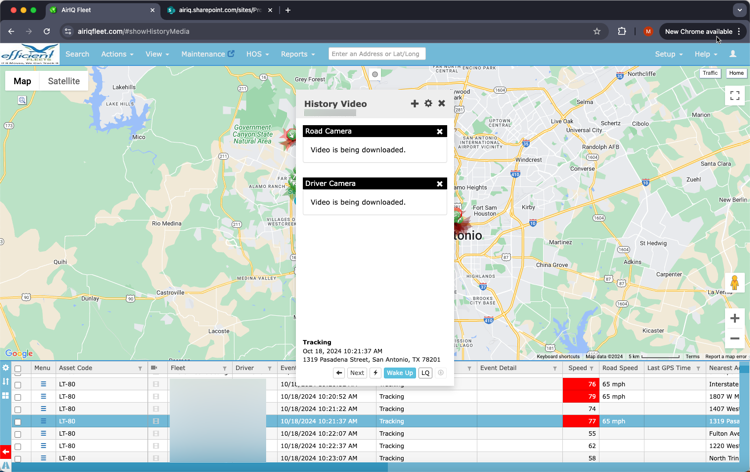
Task: Check the 10:21:37 AM row checkbox
Action: click(18, 422)
